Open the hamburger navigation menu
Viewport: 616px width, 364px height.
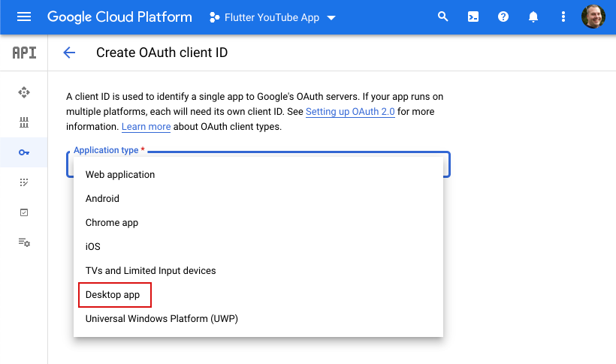click(24, 17)
